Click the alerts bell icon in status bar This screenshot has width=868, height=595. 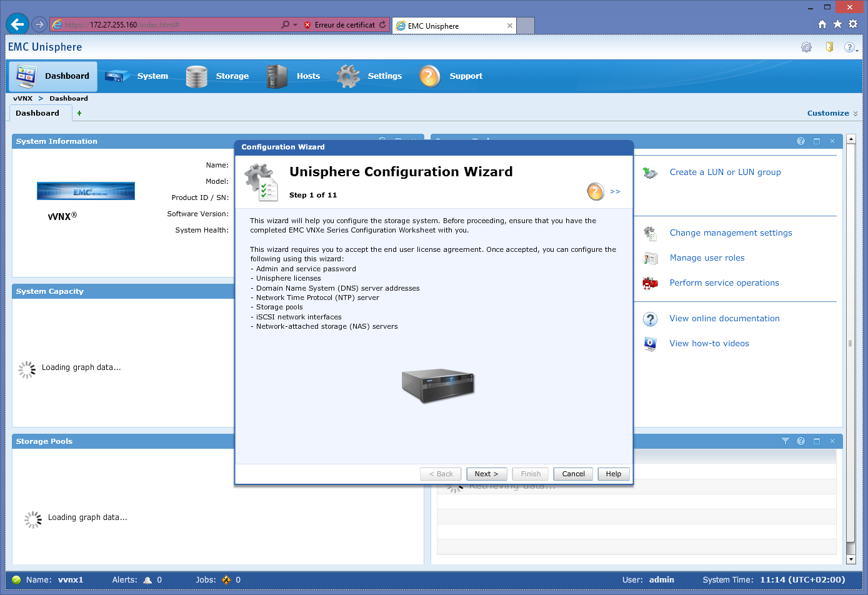pyautogui.click(x=147, y=580)
